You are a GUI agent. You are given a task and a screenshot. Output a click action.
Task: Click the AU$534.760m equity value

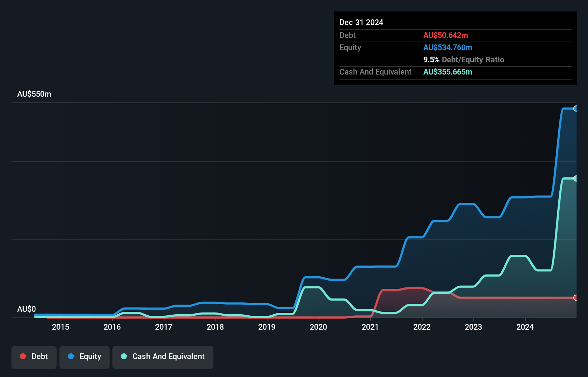point(448,47)
